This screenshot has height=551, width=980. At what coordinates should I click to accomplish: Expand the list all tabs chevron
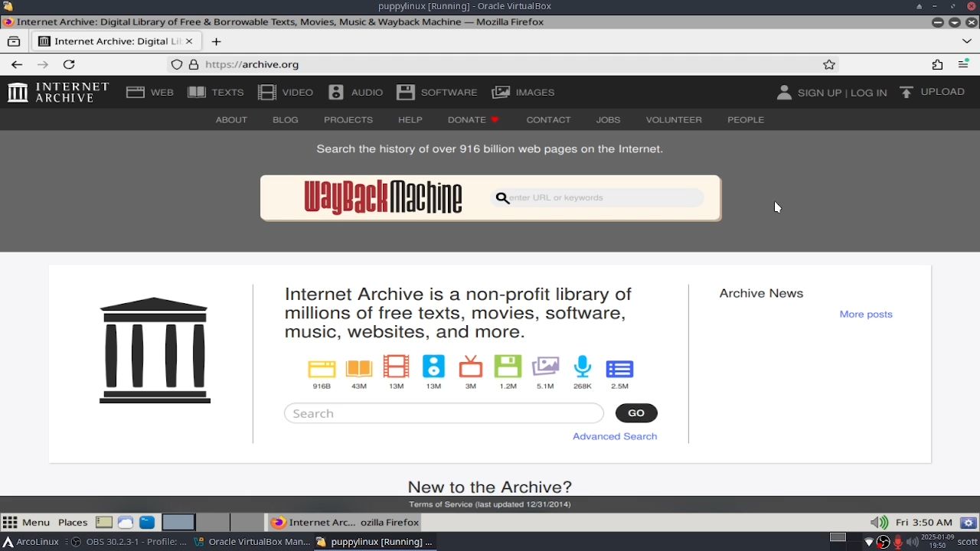coord(967,41)
